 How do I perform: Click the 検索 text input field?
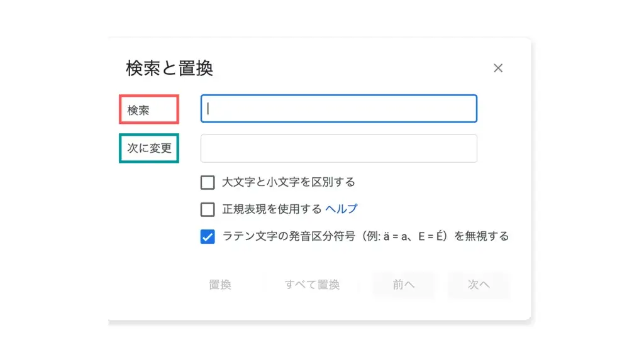click(x=339, y=109)
